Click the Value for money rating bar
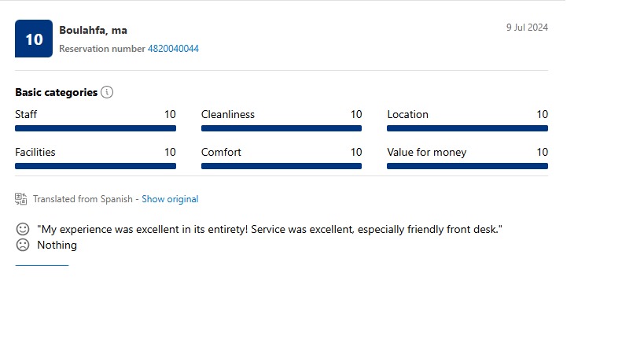 (x=467, y=166)
